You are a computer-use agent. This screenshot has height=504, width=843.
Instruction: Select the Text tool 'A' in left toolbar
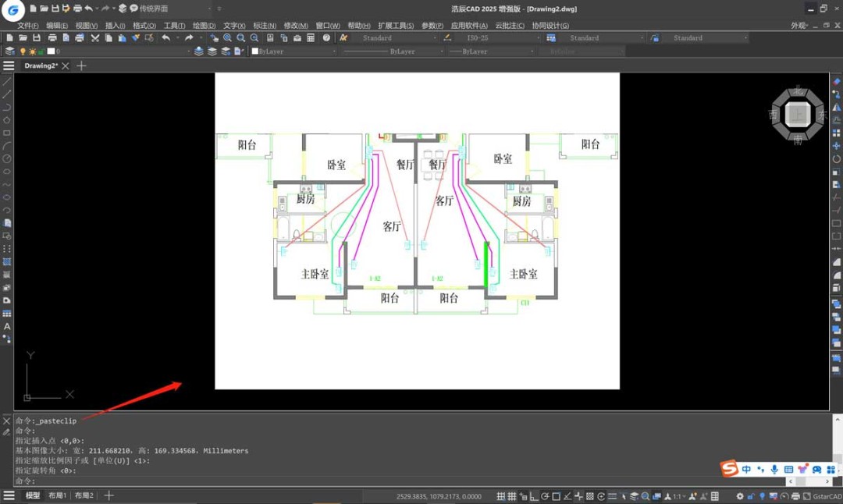pyautogui.click(x=7, y=326)
